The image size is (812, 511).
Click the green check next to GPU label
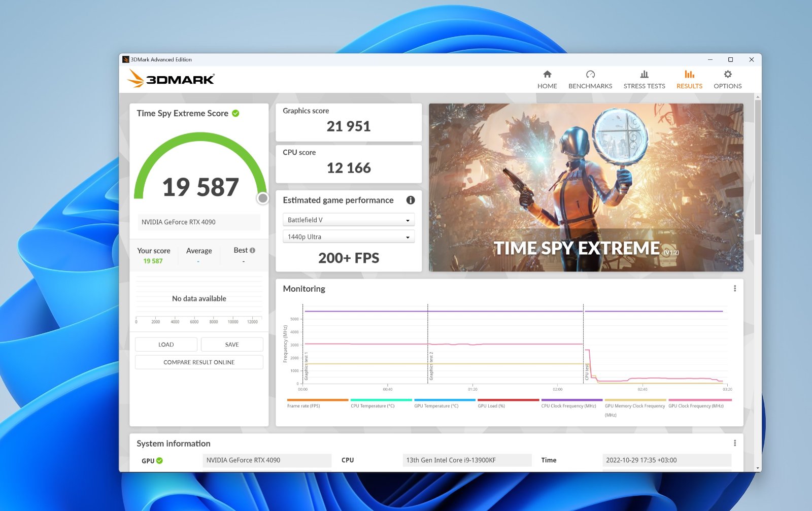click(x=159, y=461)
